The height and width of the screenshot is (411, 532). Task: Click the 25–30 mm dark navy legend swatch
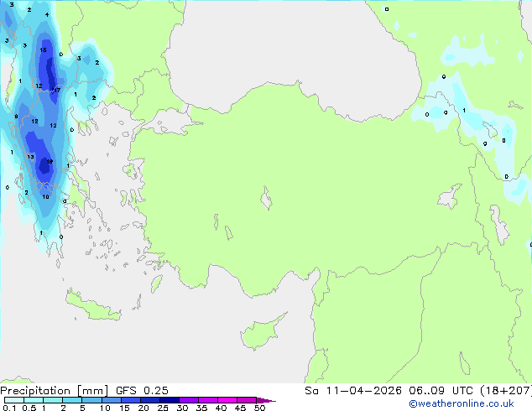tap(170, 400)
